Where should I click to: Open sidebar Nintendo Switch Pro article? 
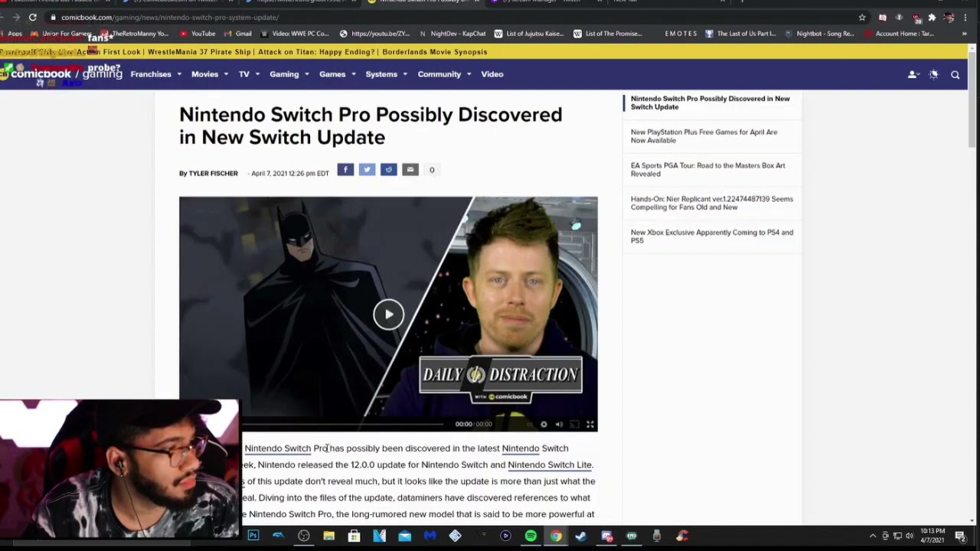(x=710, y=103)
